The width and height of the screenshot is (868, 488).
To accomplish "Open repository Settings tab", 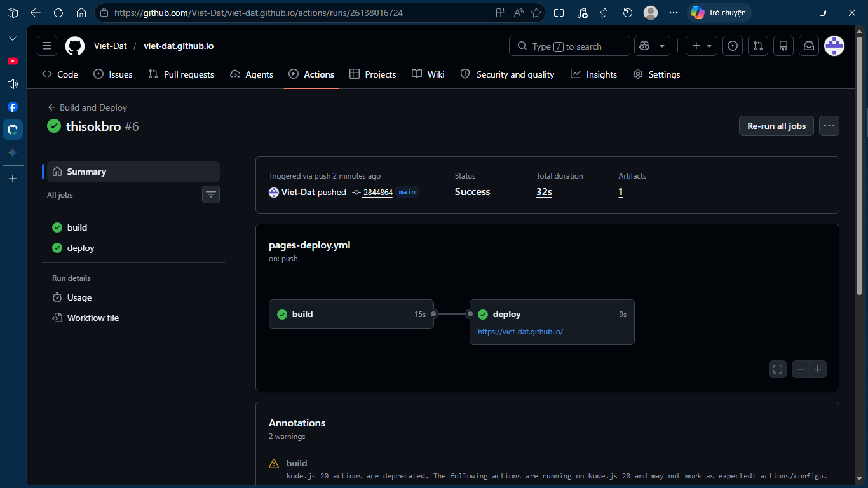I will 657,74.
